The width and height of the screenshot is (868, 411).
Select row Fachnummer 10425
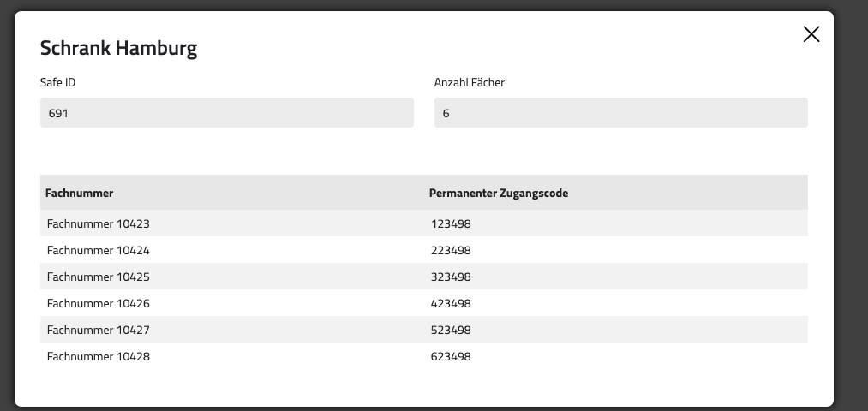(99, 277)
